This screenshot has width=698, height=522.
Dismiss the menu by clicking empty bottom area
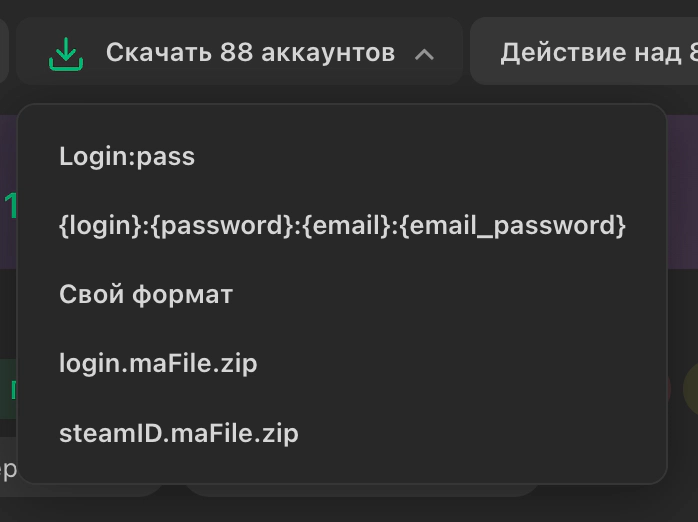pyautogui.click(x=349, y=510)
